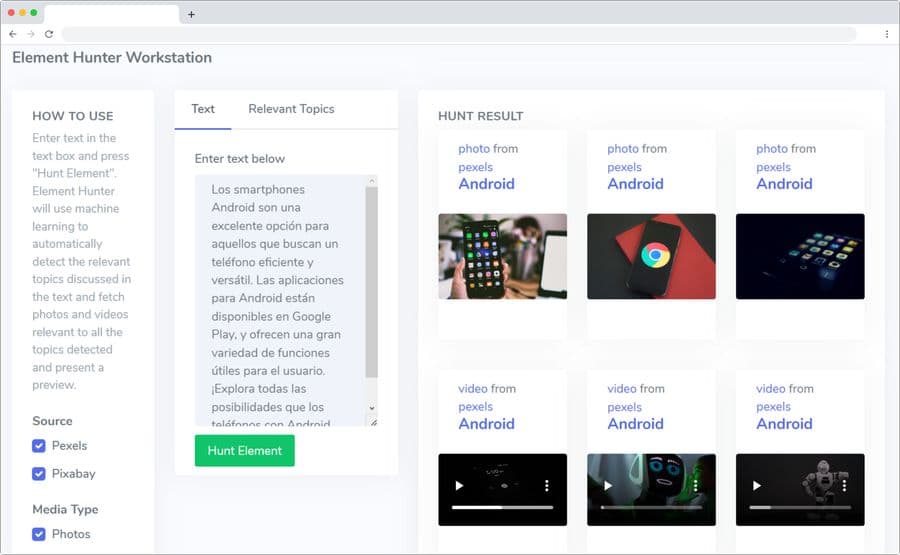Click "Android" title on second photo card

point(635,184)
